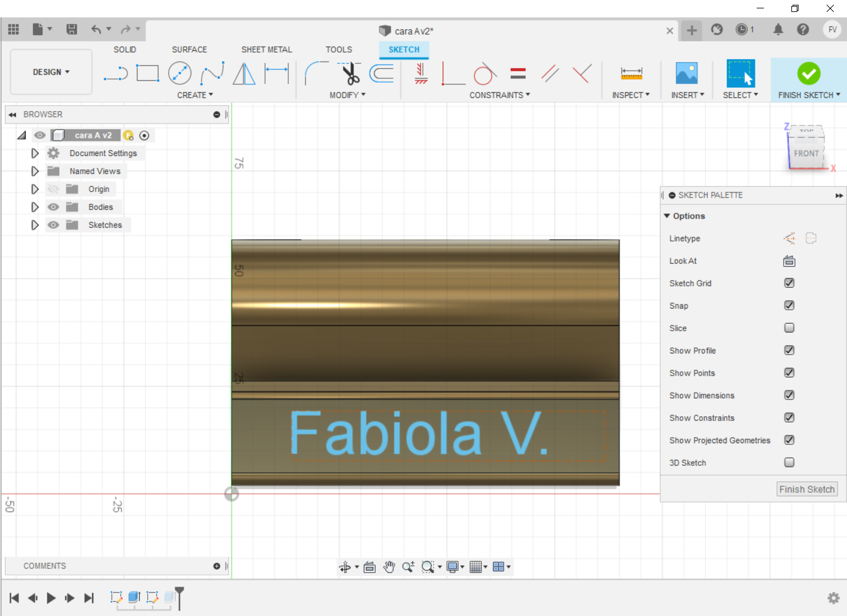Expand the Bodies tree node

pos(35,207)
